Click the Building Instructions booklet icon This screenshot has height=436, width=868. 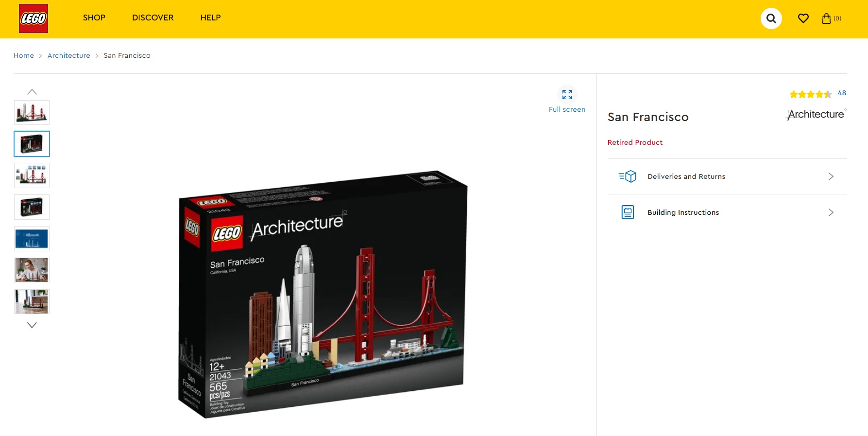(628, 212)
